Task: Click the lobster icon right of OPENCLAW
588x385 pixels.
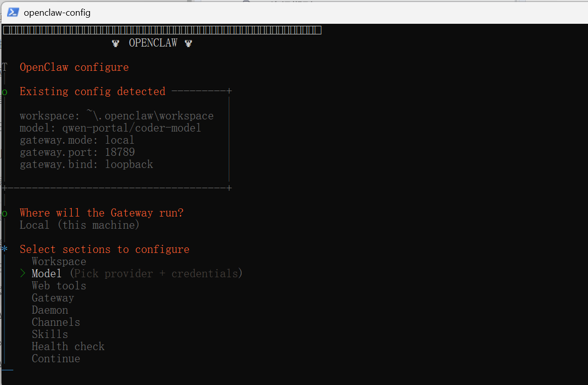Action: point(188,44)
